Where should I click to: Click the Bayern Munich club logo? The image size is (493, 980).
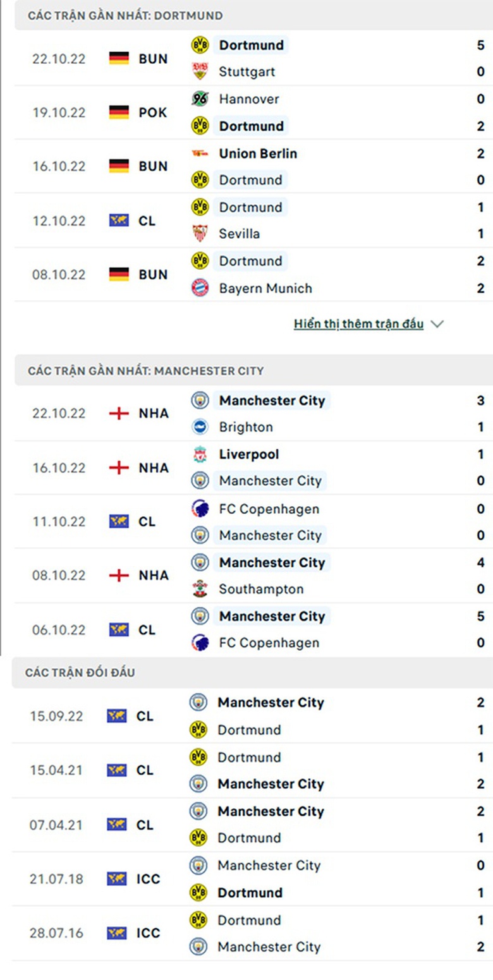coord(200,288)
